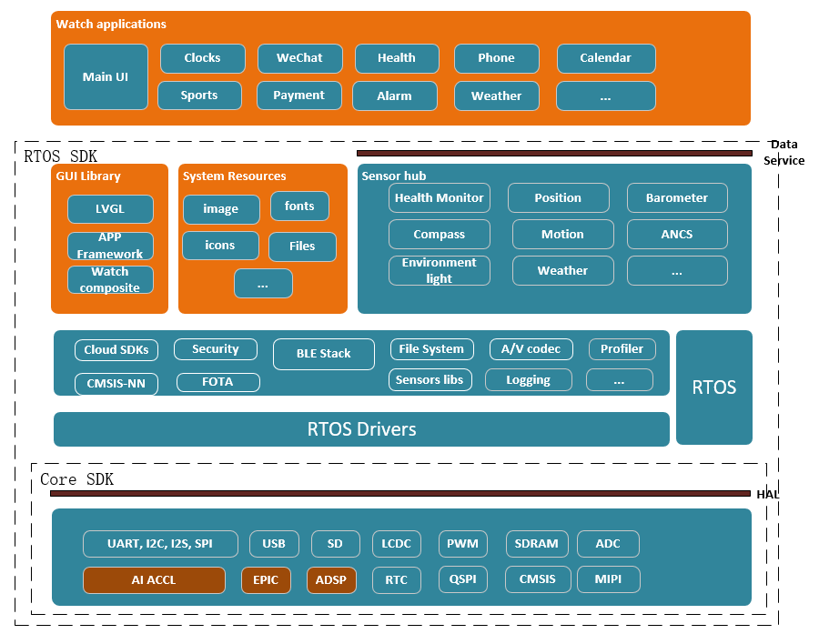Click the ANCS sensor hub box
This screenshot has width=819, height=644.
(x=677, y=235)
